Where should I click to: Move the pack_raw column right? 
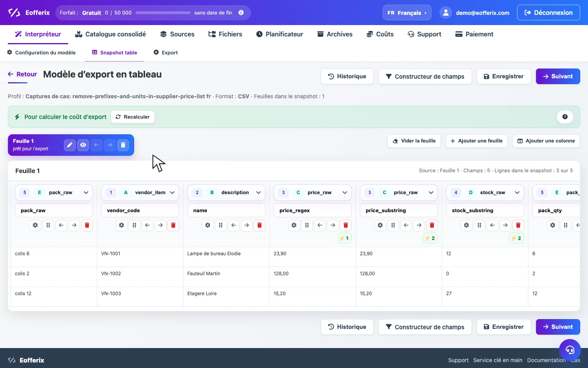[x=74, y=225]
